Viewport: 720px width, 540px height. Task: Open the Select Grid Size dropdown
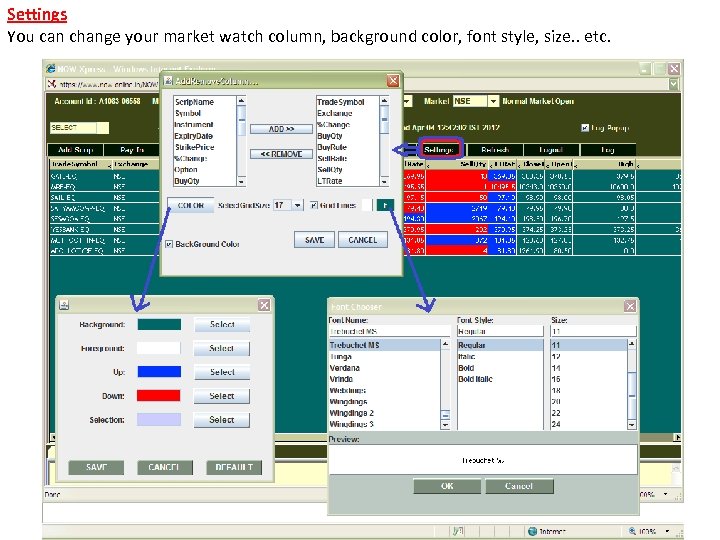(x=298, y=205)
